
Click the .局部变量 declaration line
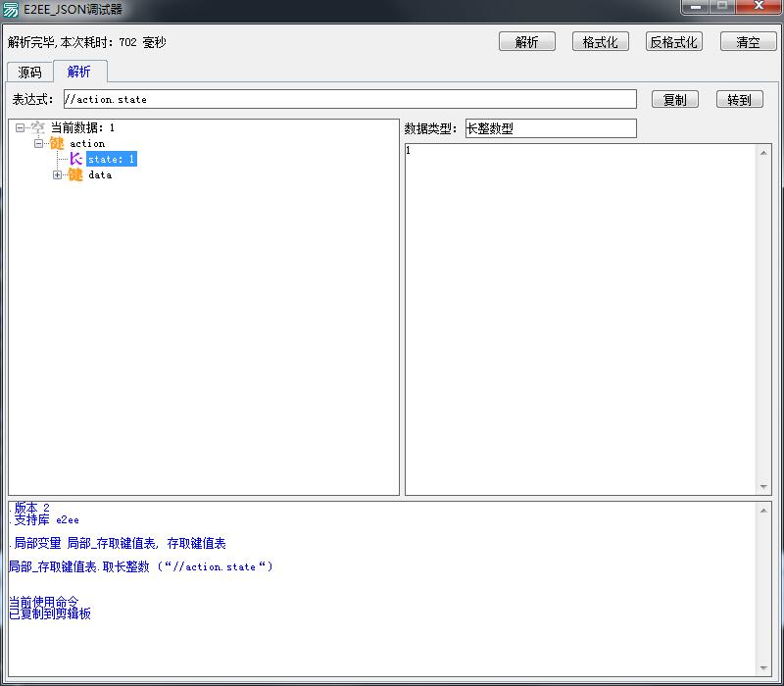[x=118, y=543]
